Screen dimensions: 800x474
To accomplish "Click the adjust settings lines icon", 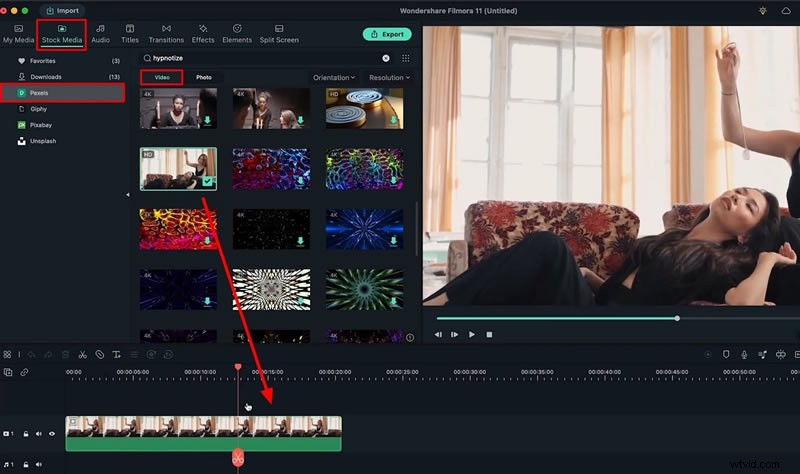I will coord(134,355).
